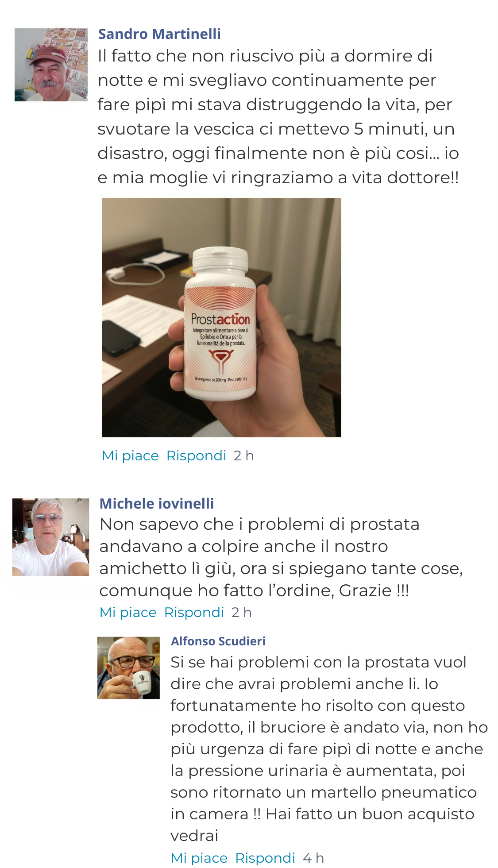Open Michele Iovinelli's profile picture
Viewport: 498px width, 868px height.
pos(50,537)
